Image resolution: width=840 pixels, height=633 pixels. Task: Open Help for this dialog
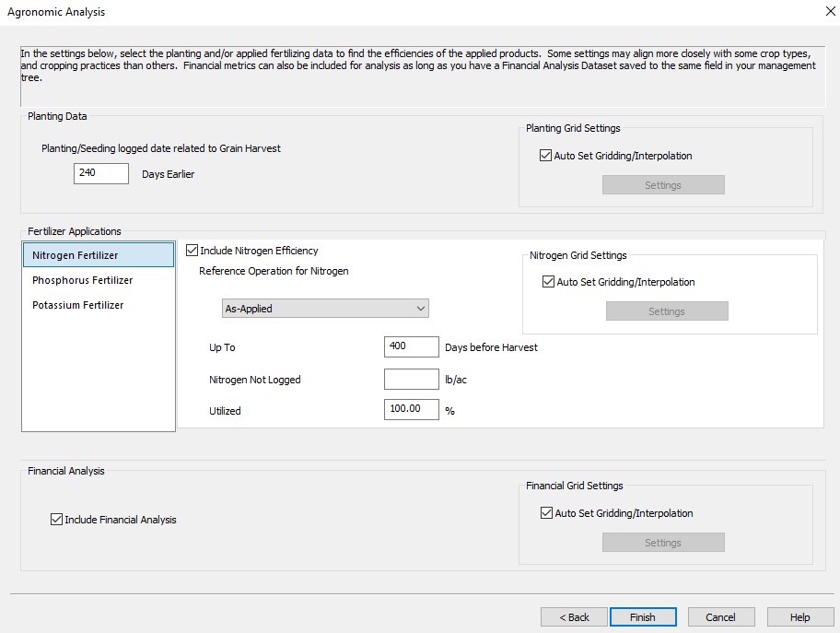tap(800, 617)
